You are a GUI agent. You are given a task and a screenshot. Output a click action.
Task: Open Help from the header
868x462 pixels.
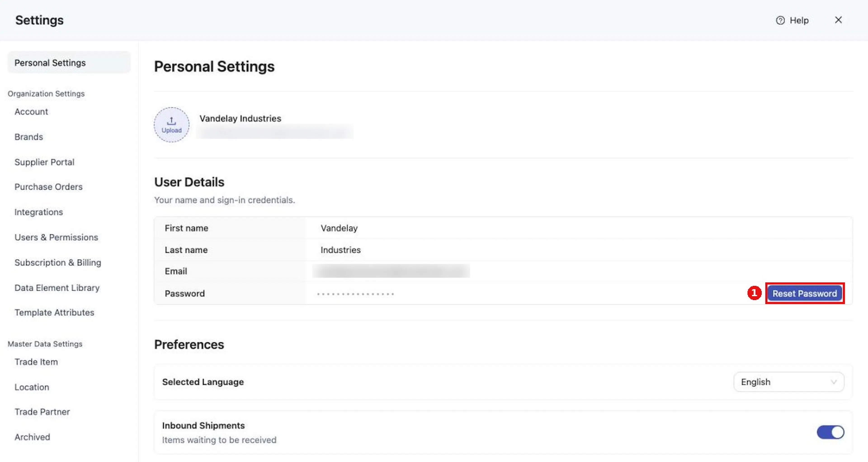coord(792,20)
